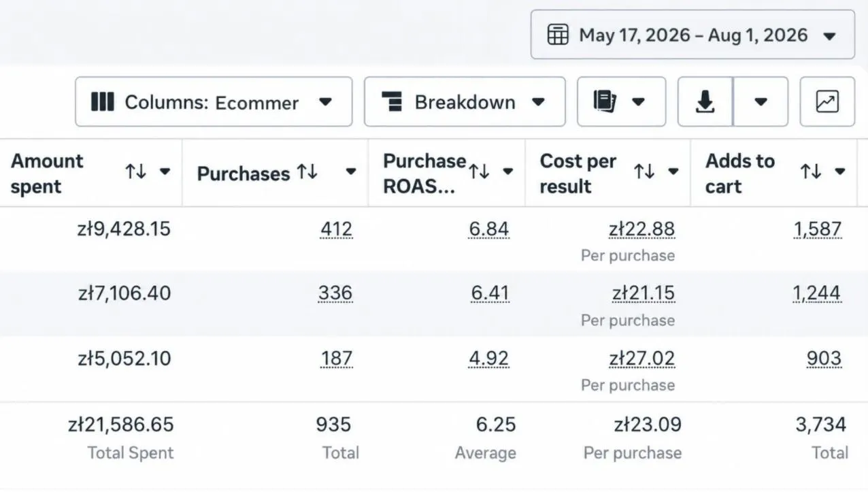Open the Amount spent column options caret
Screen dimensions: 868x494
(165, 172)
